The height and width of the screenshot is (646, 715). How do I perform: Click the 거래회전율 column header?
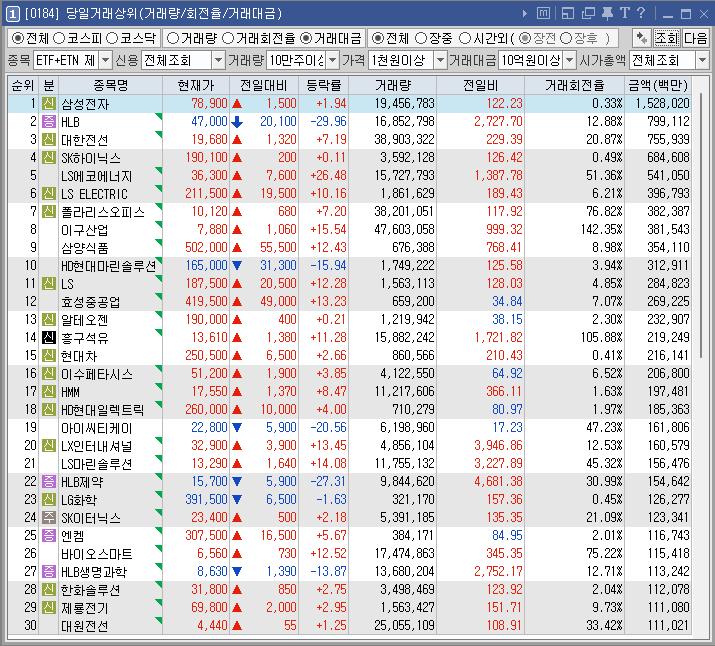point(575,85)
